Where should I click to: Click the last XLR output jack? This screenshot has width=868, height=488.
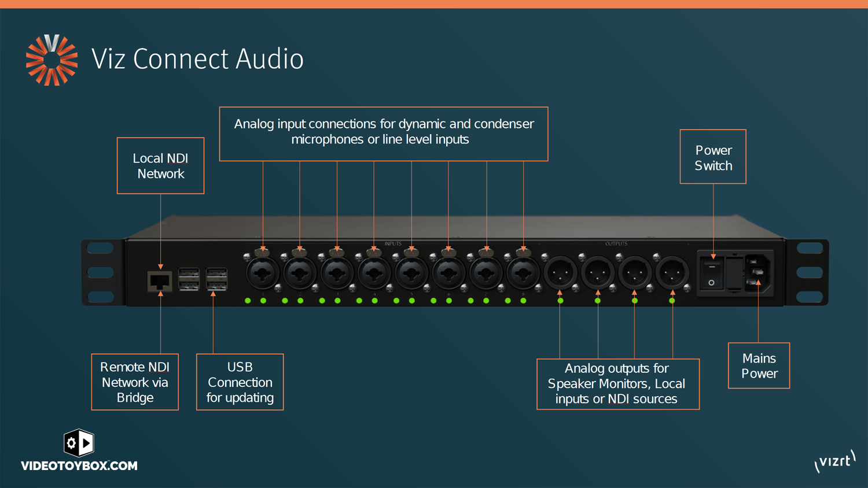[672, 272]
